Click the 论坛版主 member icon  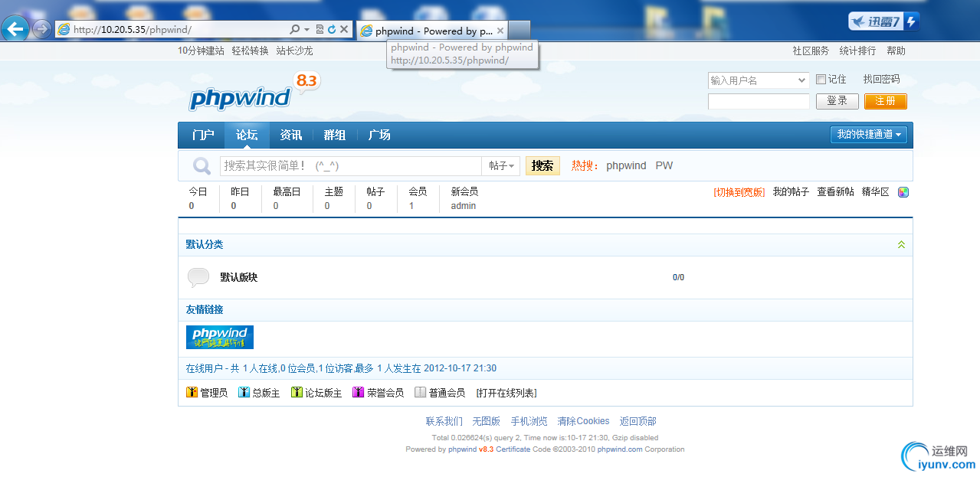pyautogui.click(x=297, y=393)
